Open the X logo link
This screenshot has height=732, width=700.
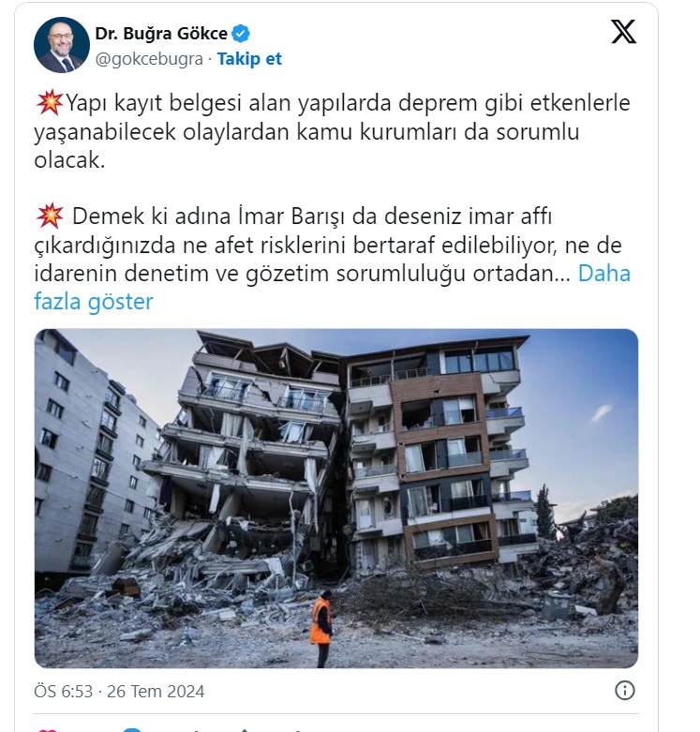click(623, 32)
